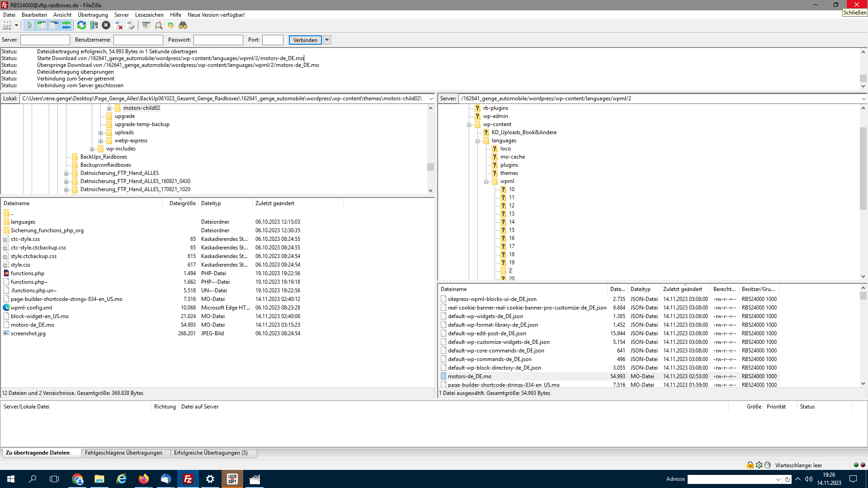Click the Passwort input field
Image resolution: width=868 pixels, height=488 pixels.
click(x=218, y=40)
